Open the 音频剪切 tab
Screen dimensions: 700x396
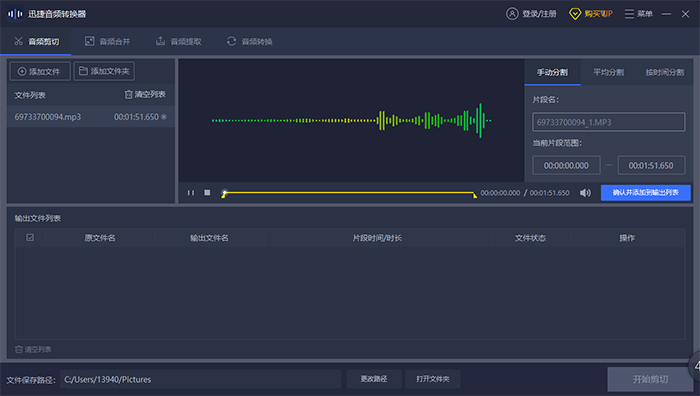click(36, 42)
